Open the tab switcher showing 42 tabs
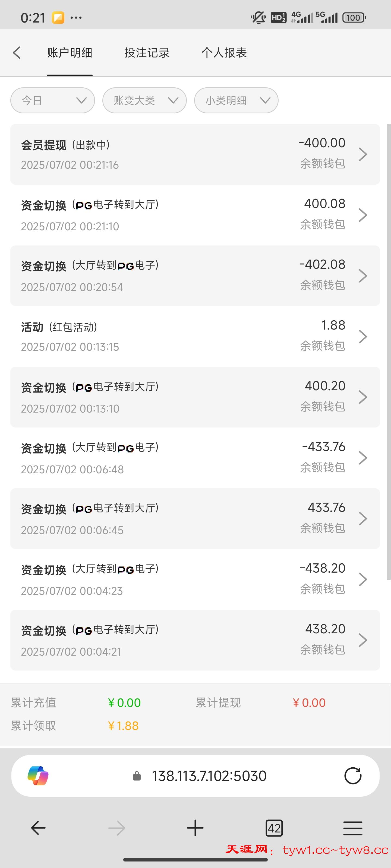This screenshot has width=391, height=868. point(274,828)
